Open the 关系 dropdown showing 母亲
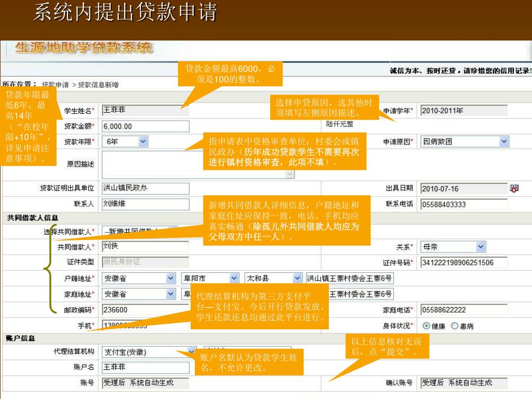Image resolution: width=532 pixels, height=399 pixels. (x=481, y=247)
